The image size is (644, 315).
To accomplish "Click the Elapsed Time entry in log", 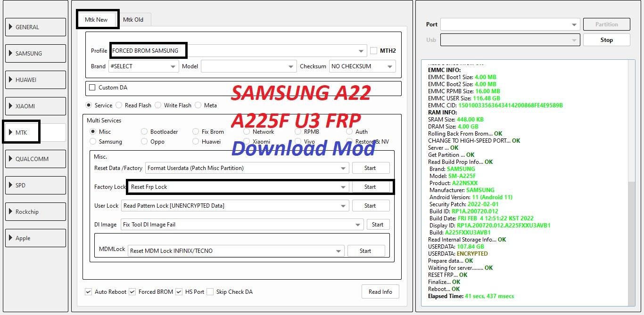I will point(471,296).
